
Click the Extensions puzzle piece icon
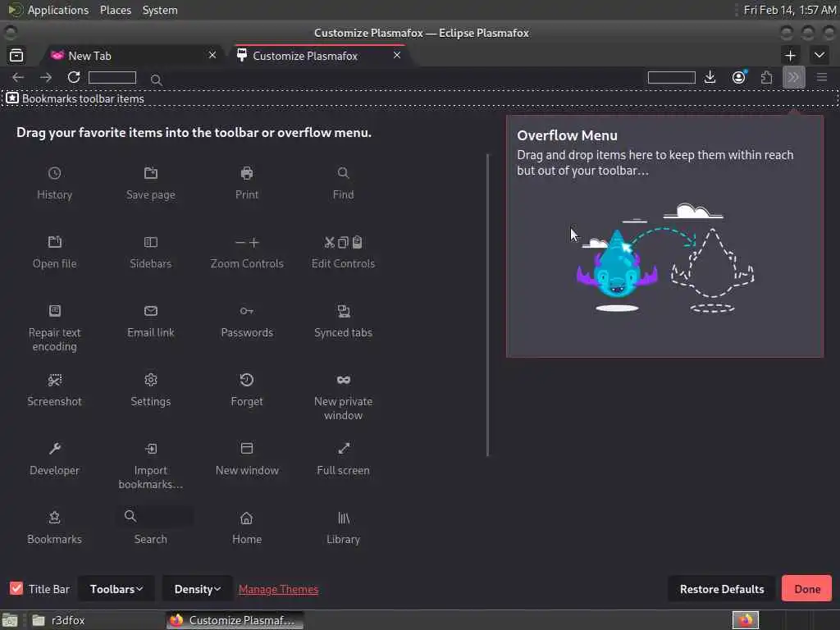click(767, 78)
